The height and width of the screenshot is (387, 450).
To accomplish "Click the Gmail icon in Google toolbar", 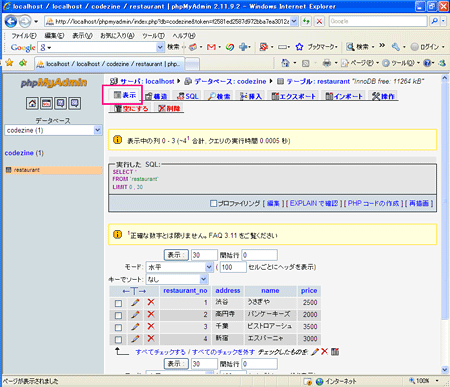I will click(211, 47).
